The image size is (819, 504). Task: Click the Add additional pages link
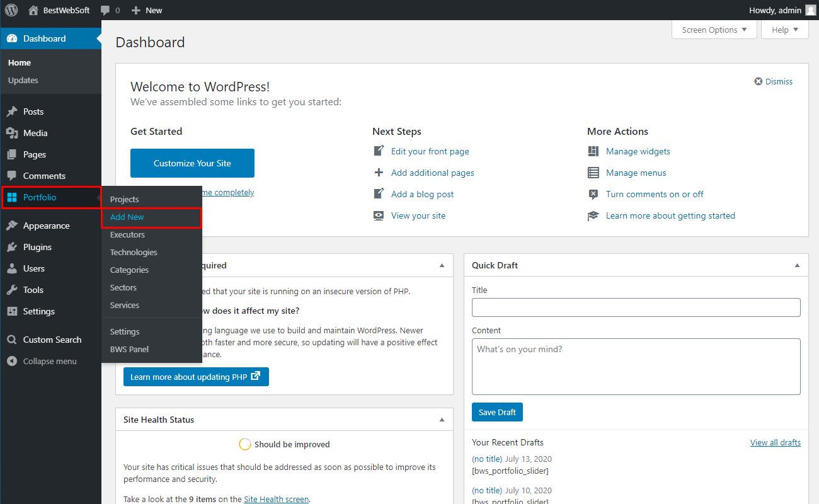433,173
